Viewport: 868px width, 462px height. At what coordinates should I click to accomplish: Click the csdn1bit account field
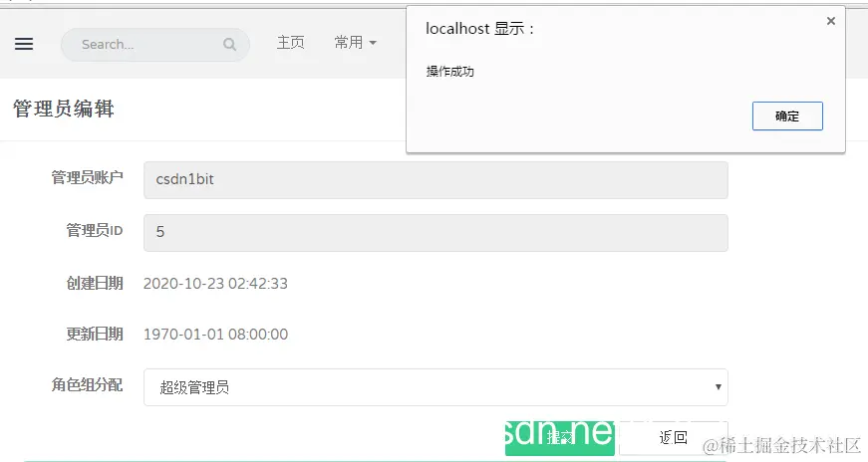435,180
